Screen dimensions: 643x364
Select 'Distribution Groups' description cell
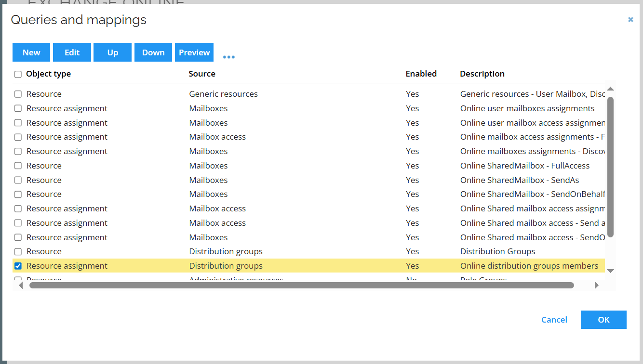[x=497, y=251]
